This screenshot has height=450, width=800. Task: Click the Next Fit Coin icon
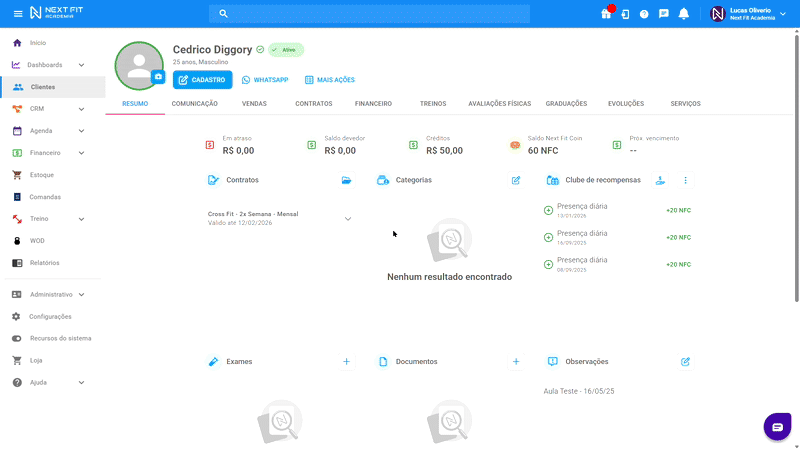pos(515,145)
